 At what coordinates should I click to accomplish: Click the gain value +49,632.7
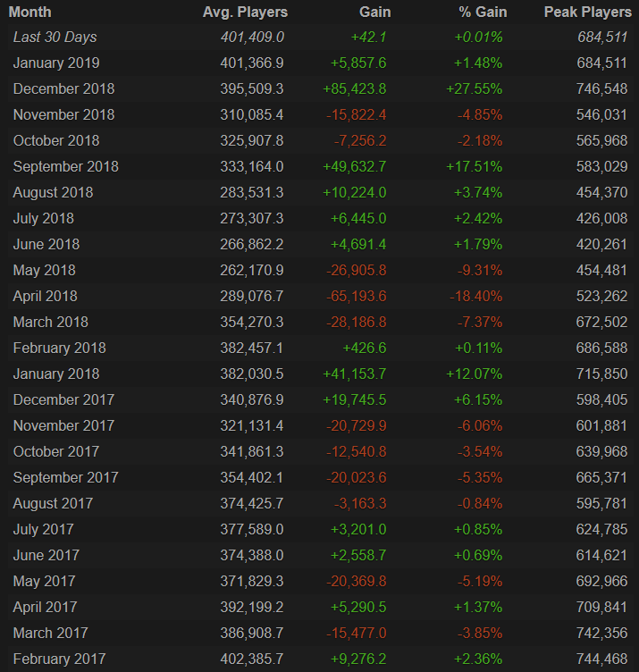coord(355,167)
